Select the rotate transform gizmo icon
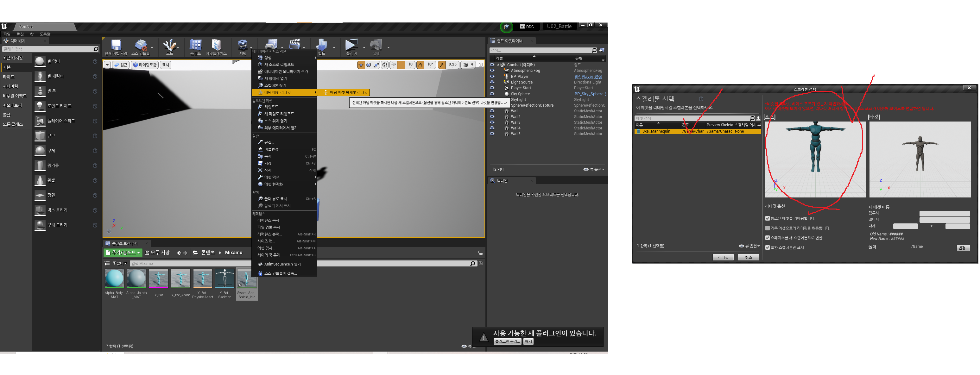The width and height of the screenshot is (980, 375). [368, 65]
